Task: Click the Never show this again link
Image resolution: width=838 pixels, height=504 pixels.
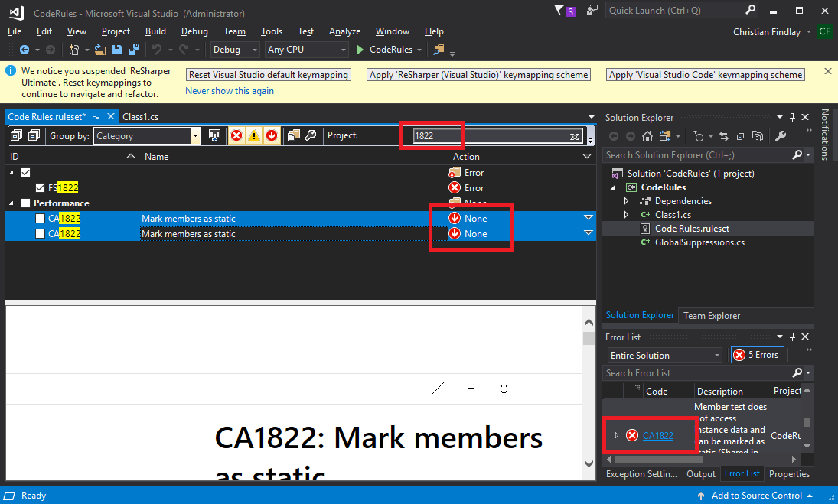Action: point(230,91)
